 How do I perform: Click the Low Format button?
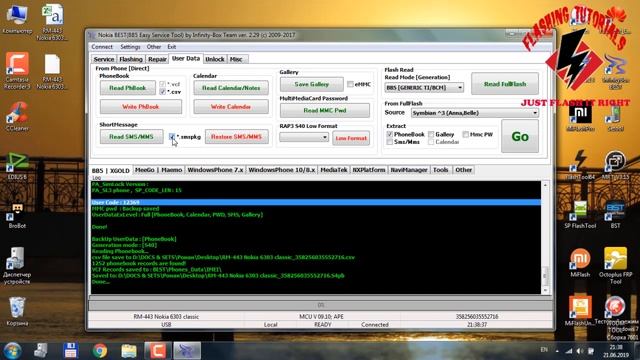click(x=351, y=138)
